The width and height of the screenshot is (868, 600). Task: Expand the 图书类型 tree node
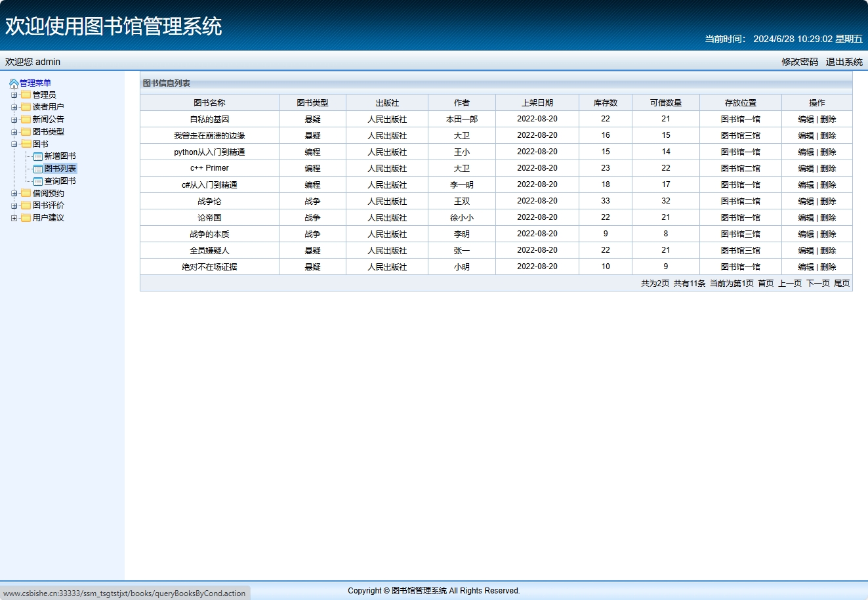[x=14, y=132]
